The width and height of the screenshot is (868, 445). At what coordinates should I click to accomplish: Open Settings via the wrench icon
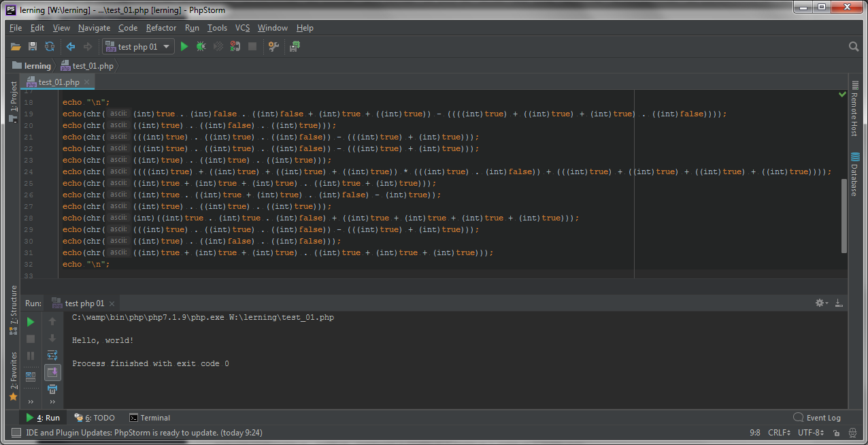273,47
